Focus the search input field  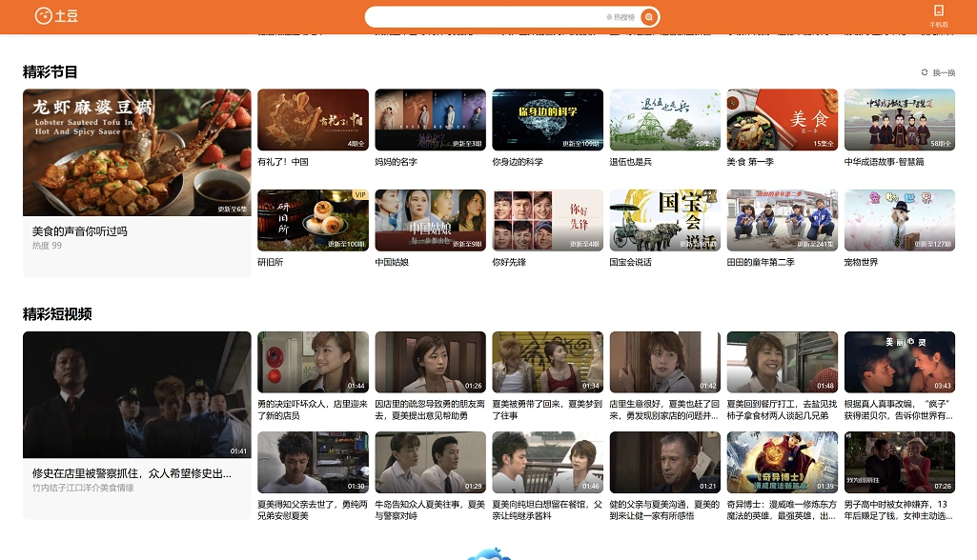(486, 17)
